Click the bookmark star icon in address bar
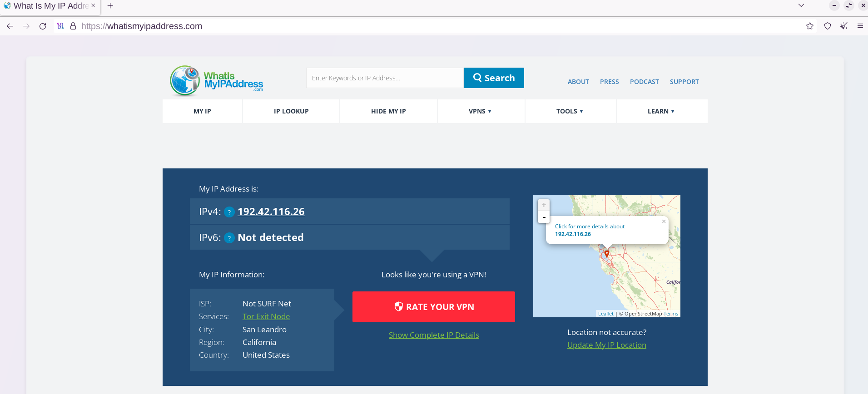This screenshot has width=868, height=394. (809, 26)
